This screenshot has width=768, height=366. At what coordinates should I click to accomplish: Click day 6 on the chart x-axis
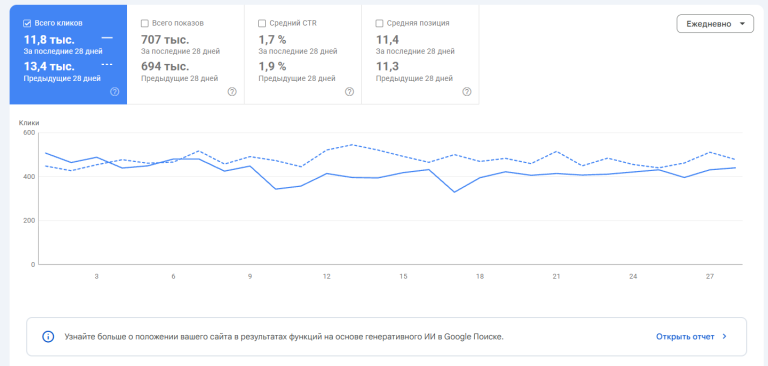(x=173, y=277)
